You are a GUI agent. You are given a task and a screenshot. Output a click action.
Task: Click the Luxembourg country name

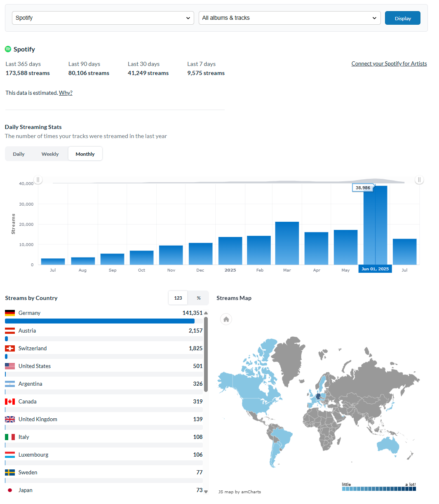pos(33,455)
